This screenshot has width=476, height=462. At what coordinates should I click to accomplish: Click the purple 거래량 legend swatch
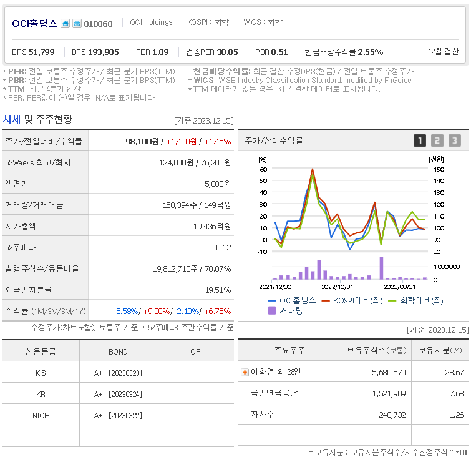[x=272, y=310]
